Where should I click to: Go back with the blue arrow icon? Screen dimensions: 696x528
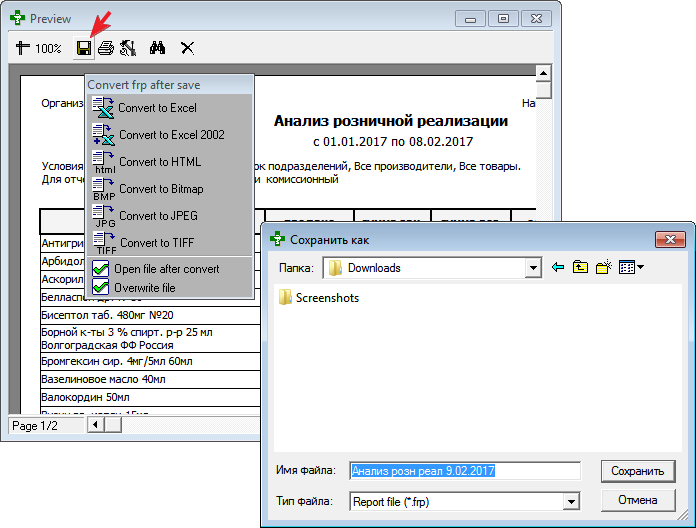(558, 268)
